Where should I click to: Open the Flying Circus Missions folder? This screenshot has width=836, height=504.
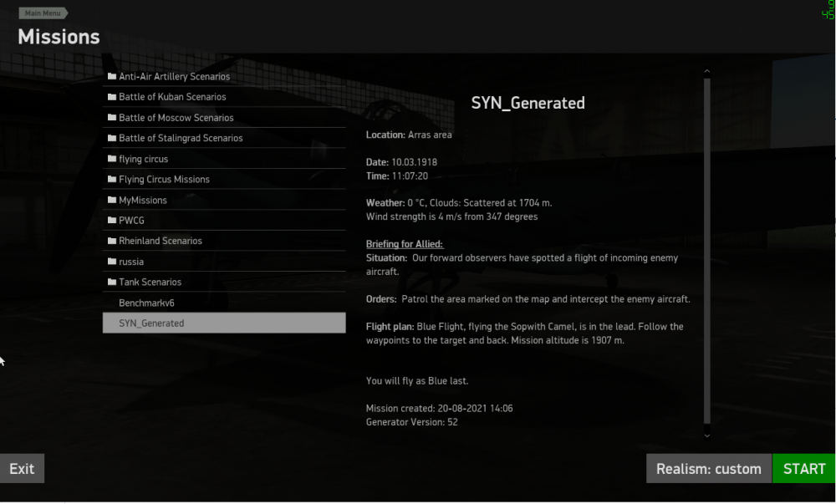(224, 179)
